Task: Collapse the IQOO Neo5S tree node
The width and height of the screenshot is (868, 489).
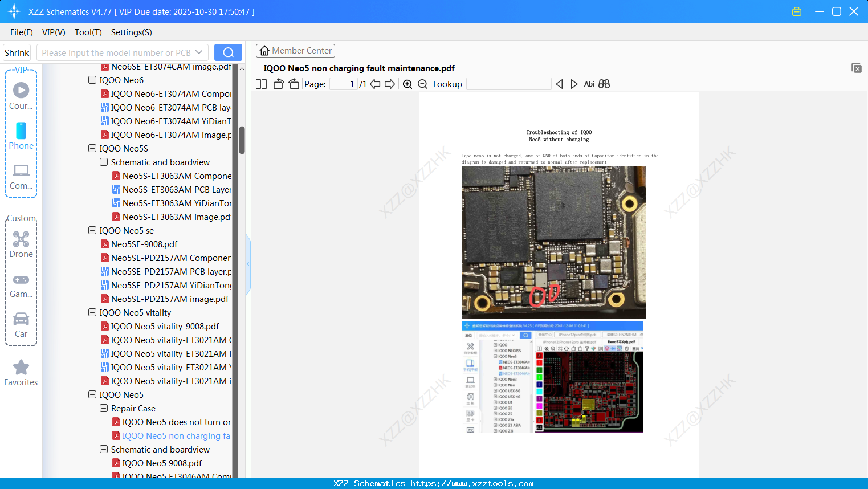Action: 92,149
